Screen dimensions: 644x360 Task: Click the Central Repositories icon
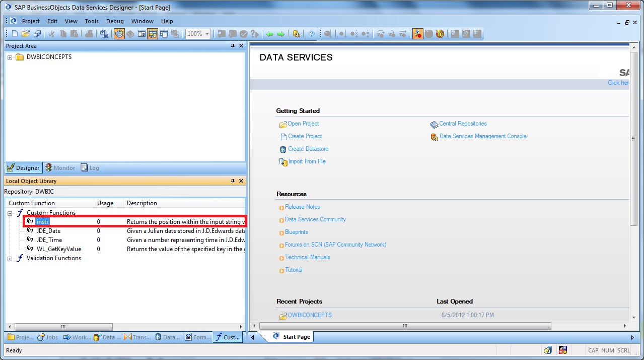pos(435,124)
